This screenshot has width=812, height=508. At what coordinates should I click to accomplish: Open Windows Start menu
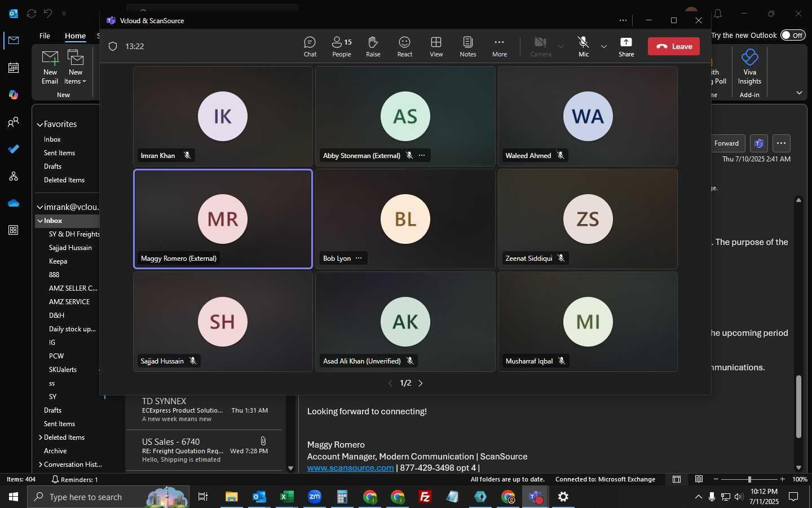(x=14, y=497)
